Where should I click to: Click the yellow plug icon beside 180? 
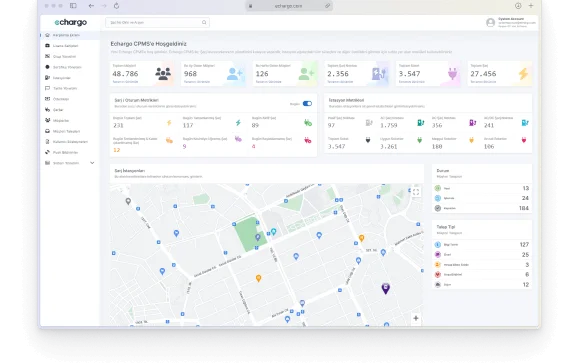471,140
